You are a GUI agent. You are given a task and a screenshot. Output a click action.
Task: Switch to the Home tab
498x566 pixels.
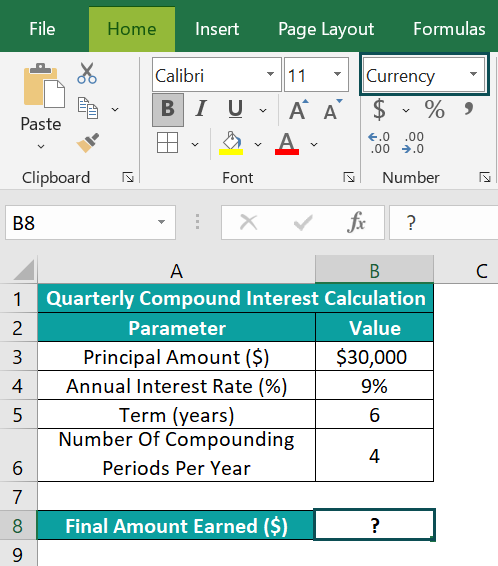(x=132, y=30)
